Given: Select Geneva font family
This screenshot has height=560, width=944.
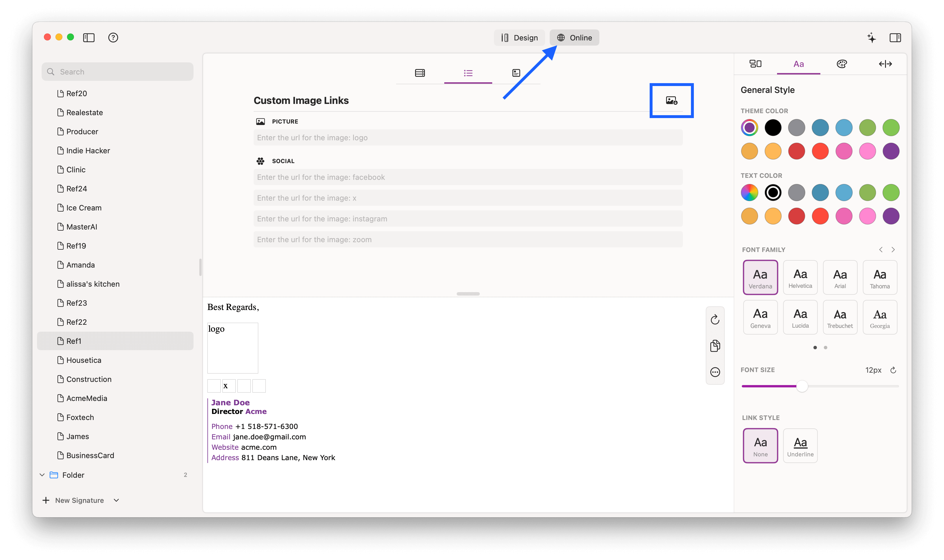Looking at the screenshot, I should tap(760, 317).
